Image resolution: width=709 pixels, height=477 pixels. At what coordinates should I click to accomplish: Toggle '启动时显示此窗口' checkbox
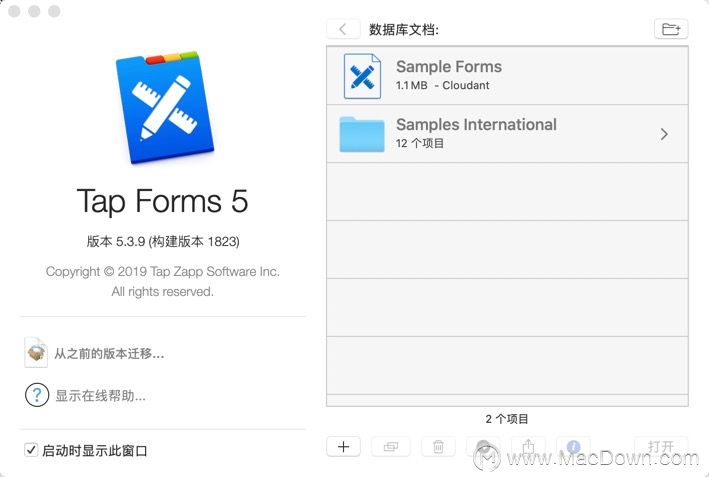tap(31, 450)
